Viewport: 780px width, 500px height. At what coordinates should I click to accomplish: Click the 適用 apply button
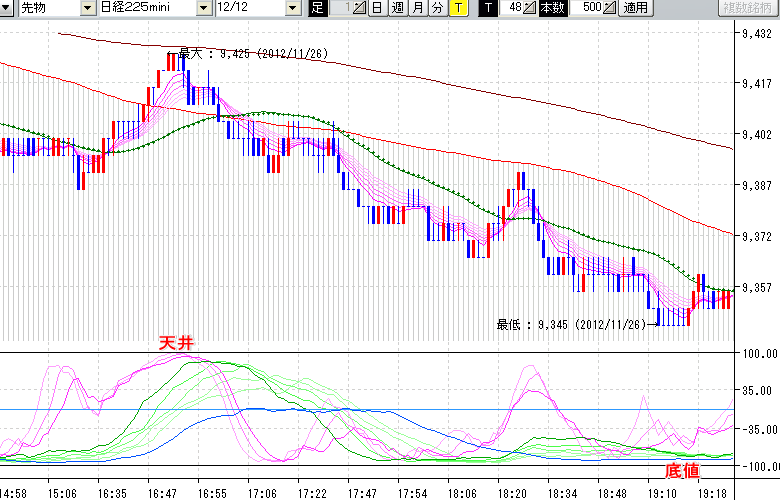[x=635, y=8]
